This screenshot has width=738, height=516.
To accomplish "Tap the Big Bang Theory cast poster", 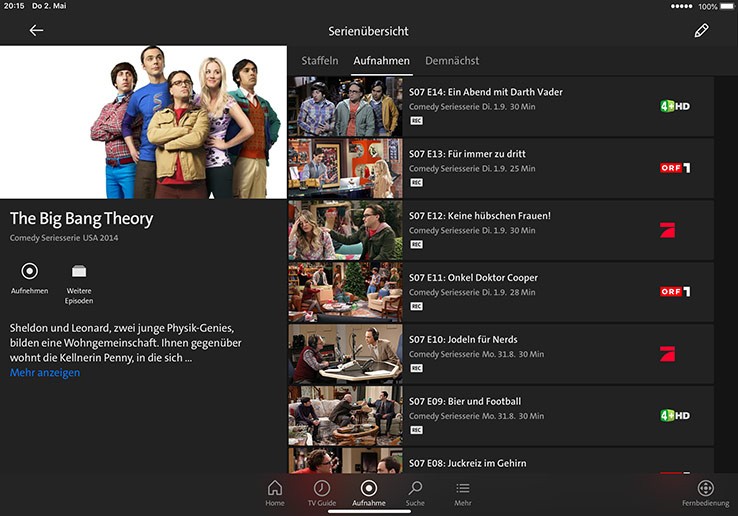I will point(143,122).
